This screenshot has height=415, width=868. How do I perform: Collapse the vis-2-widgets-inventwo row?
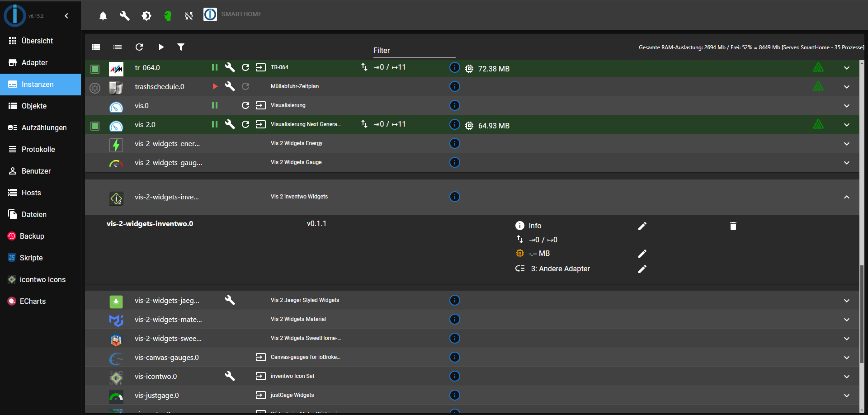click(847, 197)
